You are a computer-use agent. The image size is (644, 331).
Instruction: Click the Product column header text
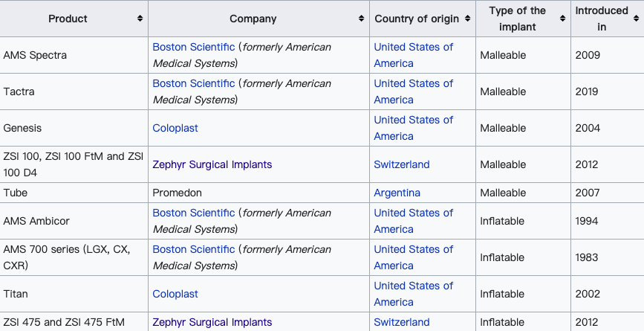pyautogui.click(x=68, y=19)
